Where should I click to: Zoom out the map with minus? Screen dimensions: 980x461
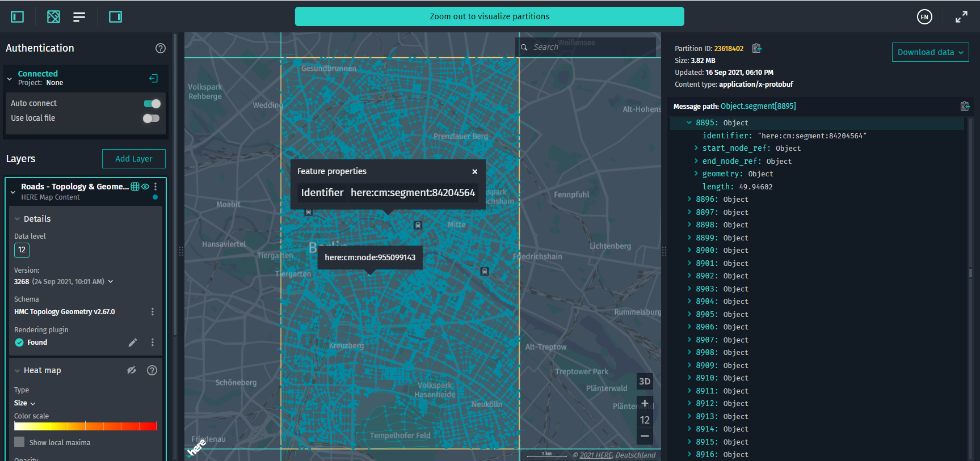tap(645, 436)
